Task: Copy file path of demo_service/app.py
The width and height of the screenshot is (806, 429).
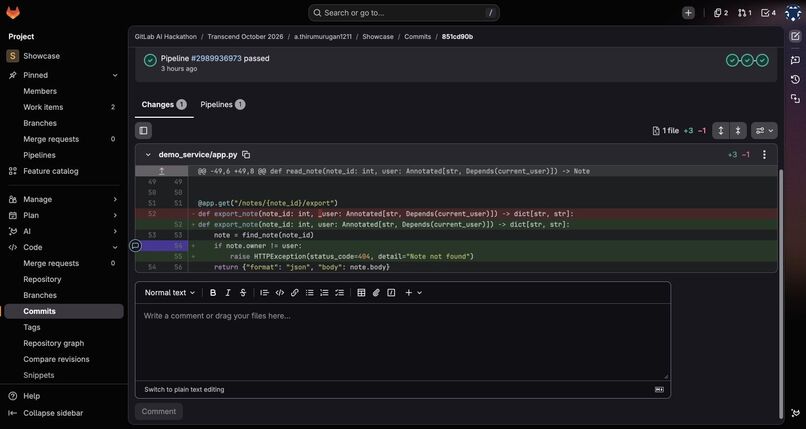Action: tap(246, 155)
